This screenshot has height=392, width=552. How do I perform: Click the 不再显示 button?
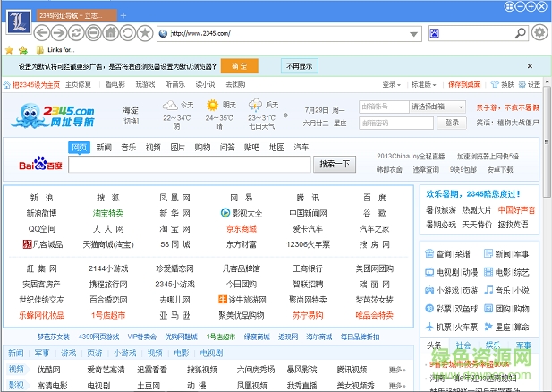tap(300, 66)
